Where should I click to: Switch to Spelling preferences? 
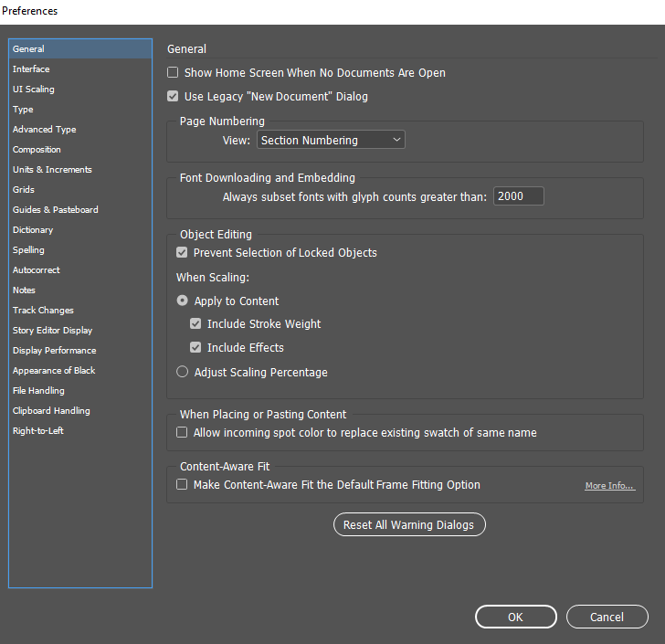pos(80,250)
